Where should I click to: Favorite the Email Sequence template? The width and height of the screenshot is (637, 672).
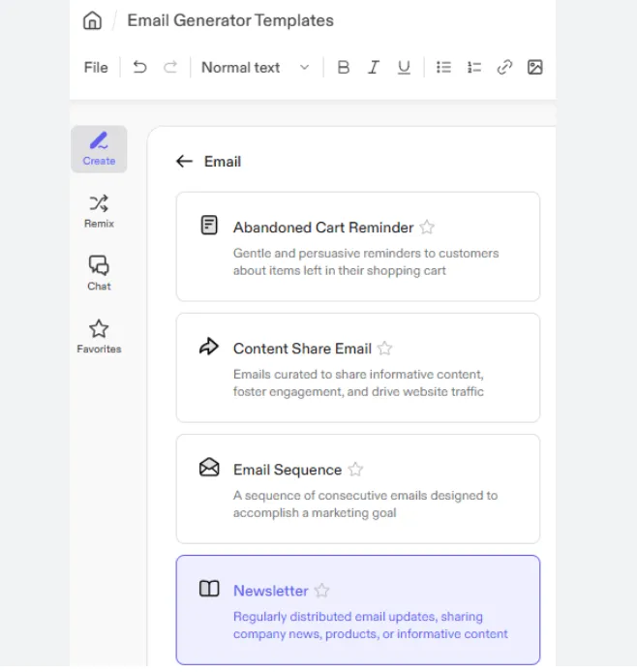(355, 470)
